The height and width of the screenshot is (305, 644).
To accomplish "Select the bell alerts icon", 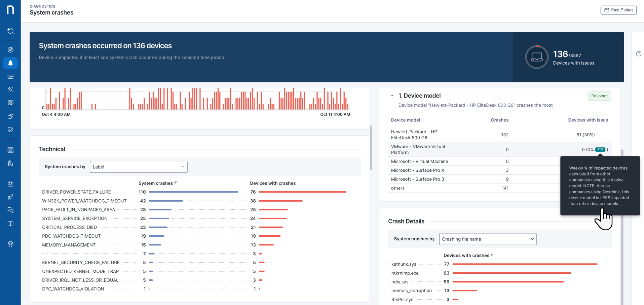I will 10,63.
